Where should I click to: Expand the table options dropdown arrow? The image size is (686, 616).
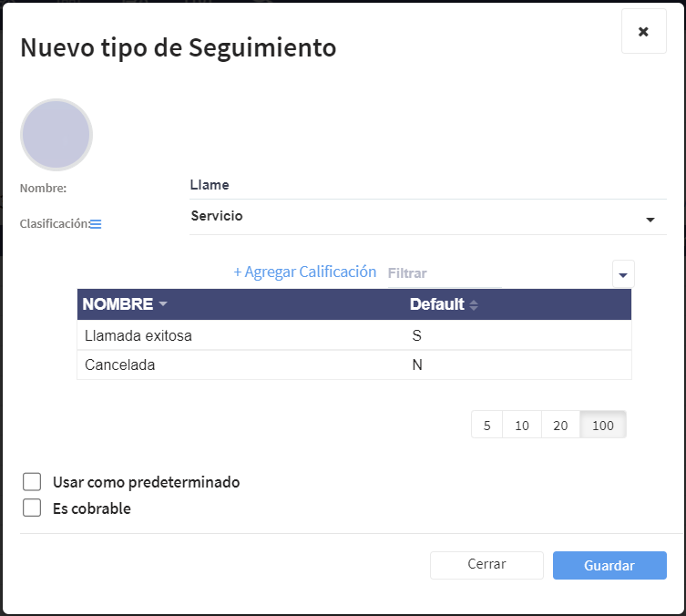pyautogui.click(x=624, y=273)
